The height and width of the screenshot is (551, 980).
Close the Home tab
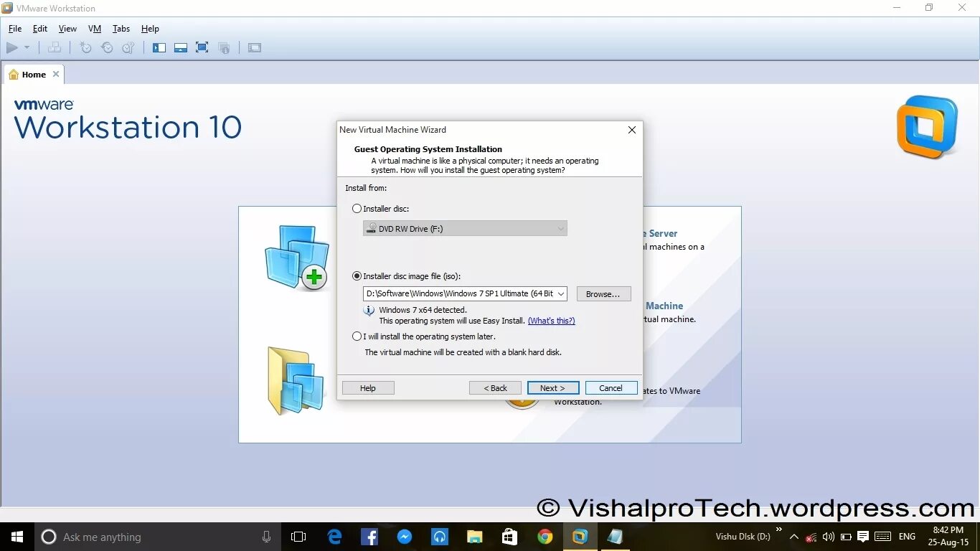(56, 74)
